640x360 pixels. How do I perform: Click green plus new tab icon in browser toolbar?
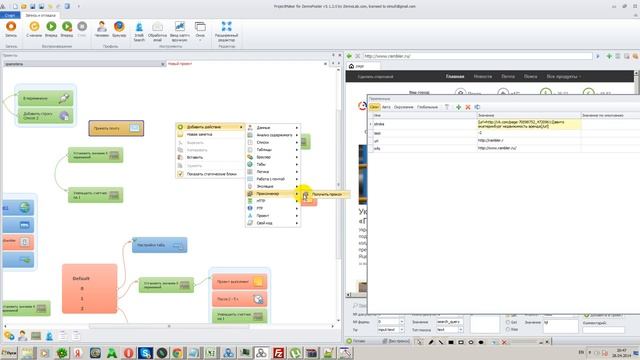(x=609, y=56)
